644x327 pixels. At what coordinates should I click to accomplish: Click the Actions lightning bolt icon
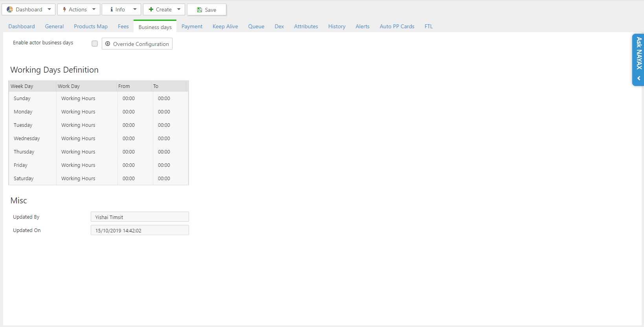[x=64, y=9]
